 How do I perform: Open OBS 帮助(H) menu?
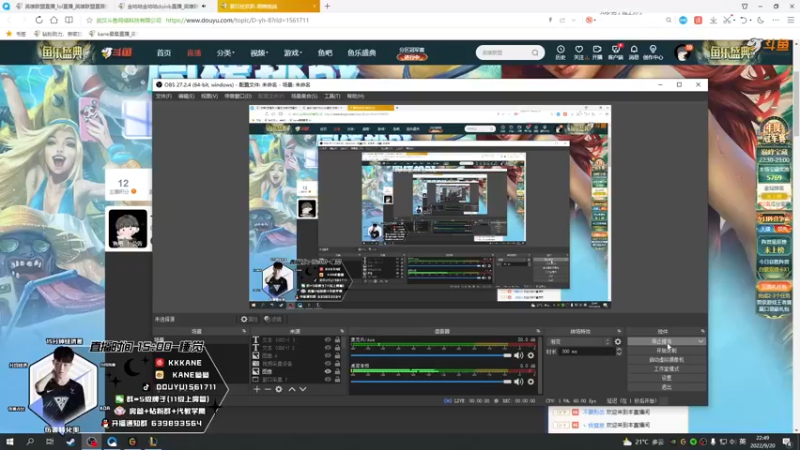tap(356, 96)
